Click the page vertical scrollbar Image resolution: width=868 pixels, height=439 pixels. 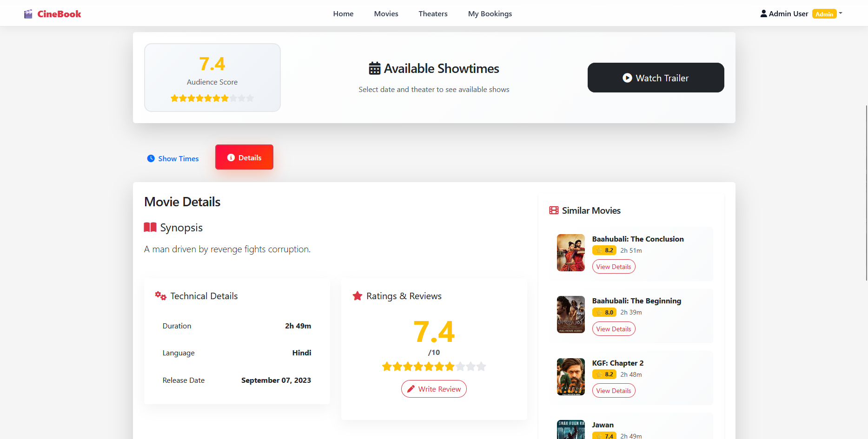point(866,192)
